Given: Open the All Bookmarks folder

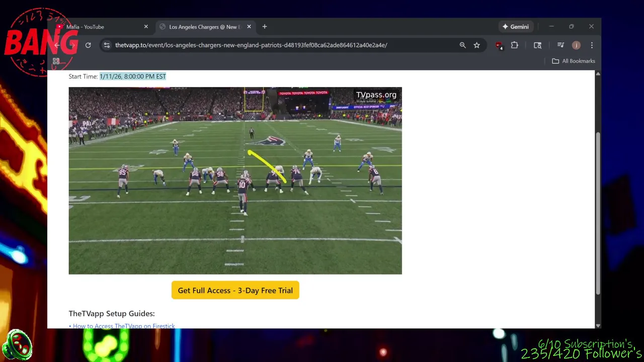Looking at the screenshot, I should (574, 61).
